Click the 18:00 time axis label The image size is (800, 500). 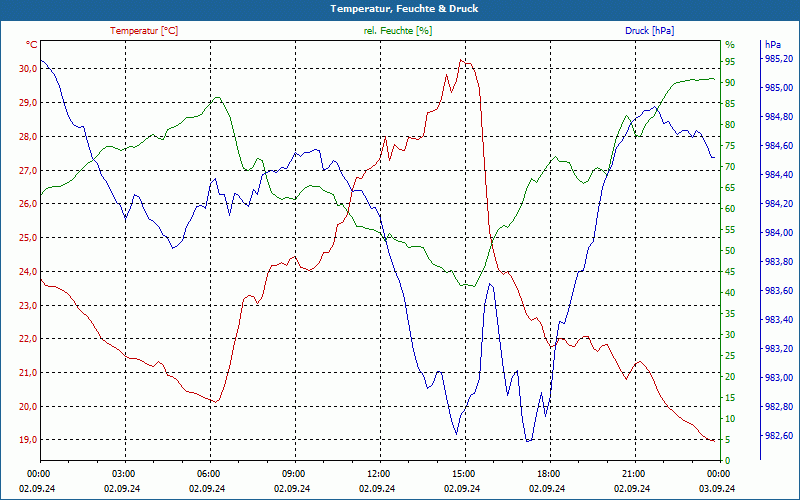click(x=547, y=474)
